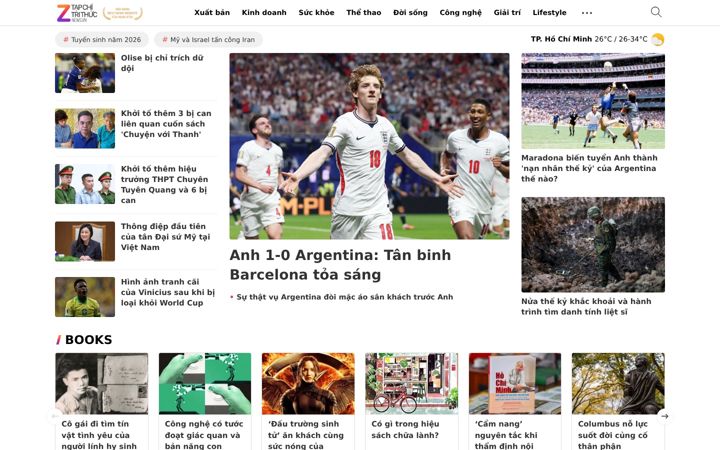Open THPT Chuyên Tuyên Quang headline
The width and height of the screenshot is (720, 450).
point(164,184)
